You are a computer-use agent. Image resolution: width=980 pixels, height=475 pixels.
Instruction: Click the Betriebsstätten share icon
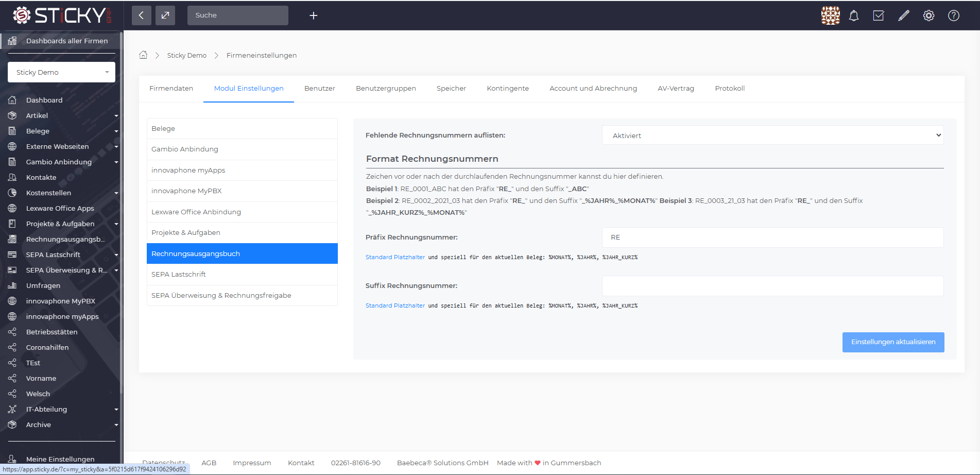[12, 332]
